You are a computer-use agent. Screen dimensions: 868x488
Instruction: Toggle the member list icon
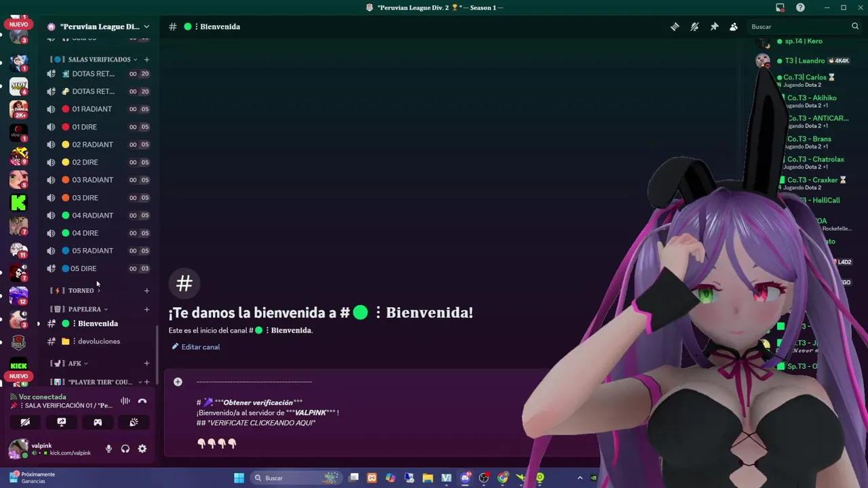point(734,26)
